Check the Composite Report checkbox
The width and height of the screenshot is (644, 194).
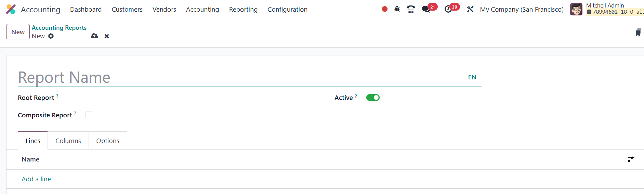tap(89, 115)
